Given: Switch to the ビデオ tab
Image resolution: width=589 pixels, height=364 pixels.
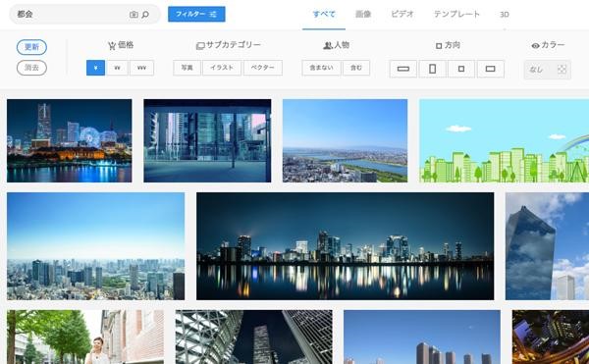Looking at the screenshot, I should click(402, 15).
